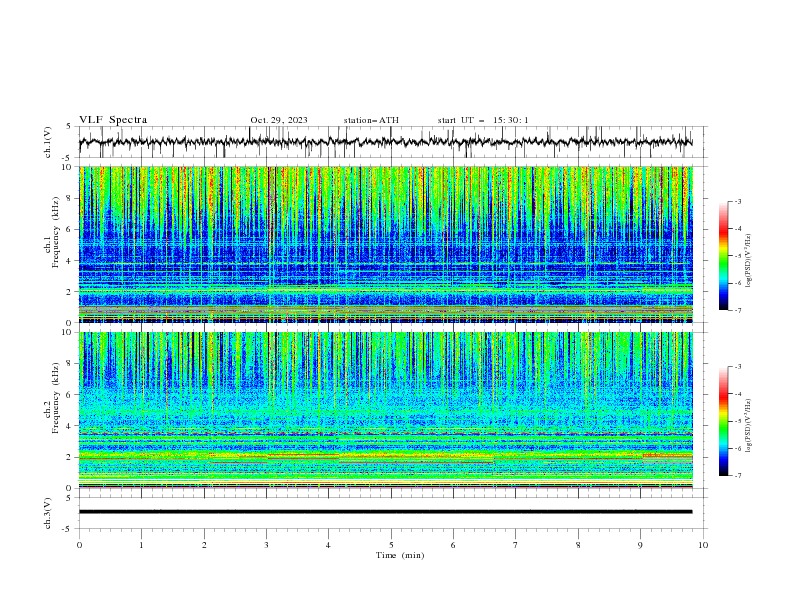Click the ch.1 PSD color scale bar

723,256
